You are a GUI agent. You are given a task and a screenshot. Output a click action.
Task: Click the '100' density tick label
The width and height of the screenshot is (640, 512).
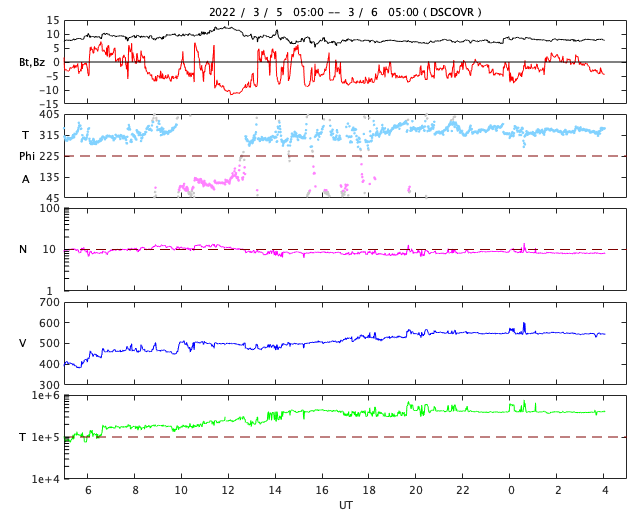pos(50,208)
